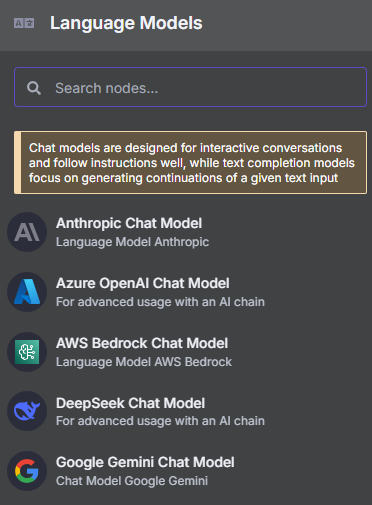Click the DeepSeek whale icon
The image size is (372, 505).
[27, 411]
